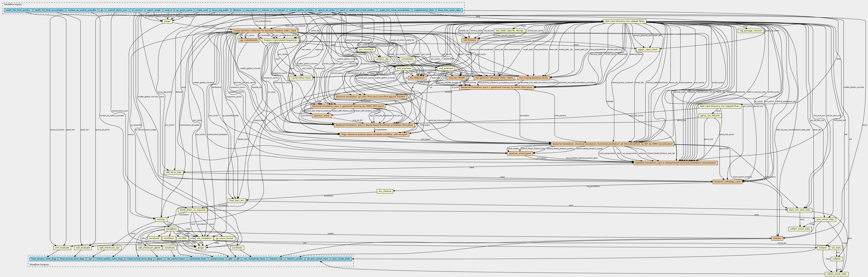Image resolution: width=868 pixels, height=277 pixels.
Task: Select the all_proc_annot_stats output node
Action: point(318,259)
